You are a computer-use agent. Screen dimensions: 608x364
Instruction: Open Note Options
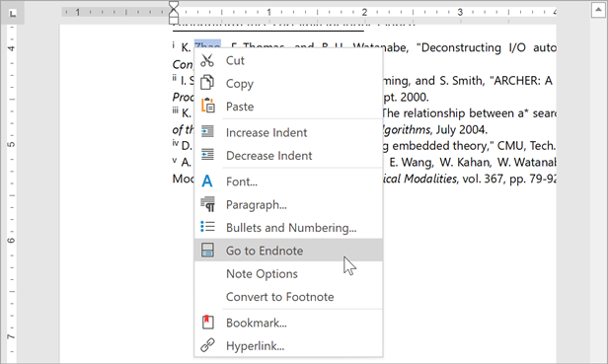pos(288,273)
